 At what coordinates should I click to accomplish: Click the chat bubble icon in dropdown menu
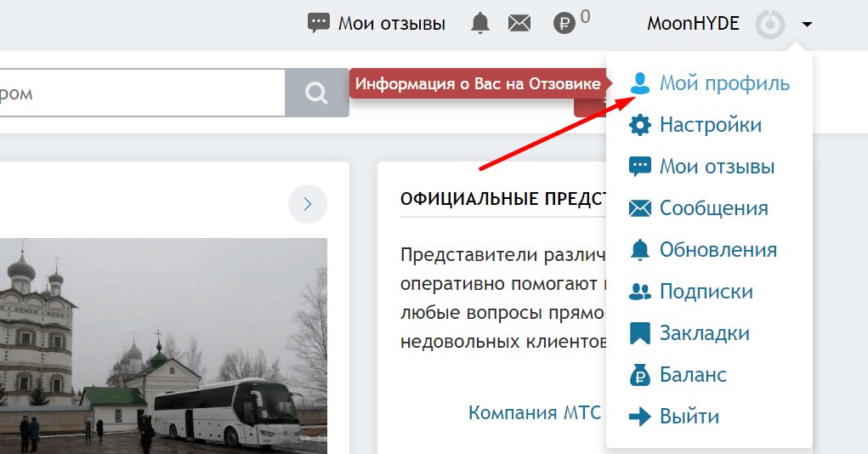coord(640,167)
